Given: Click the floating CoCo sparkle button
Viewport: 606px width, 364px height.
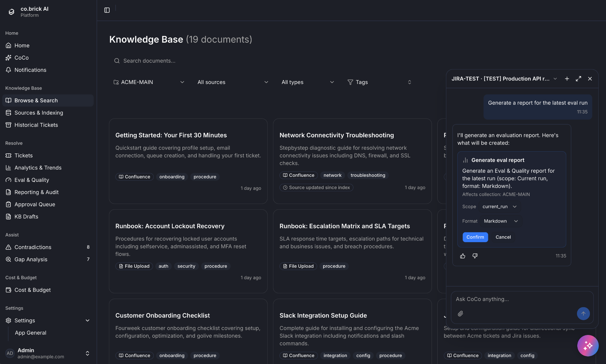Looking at the screenshot, I should click(x=588, y=346).
